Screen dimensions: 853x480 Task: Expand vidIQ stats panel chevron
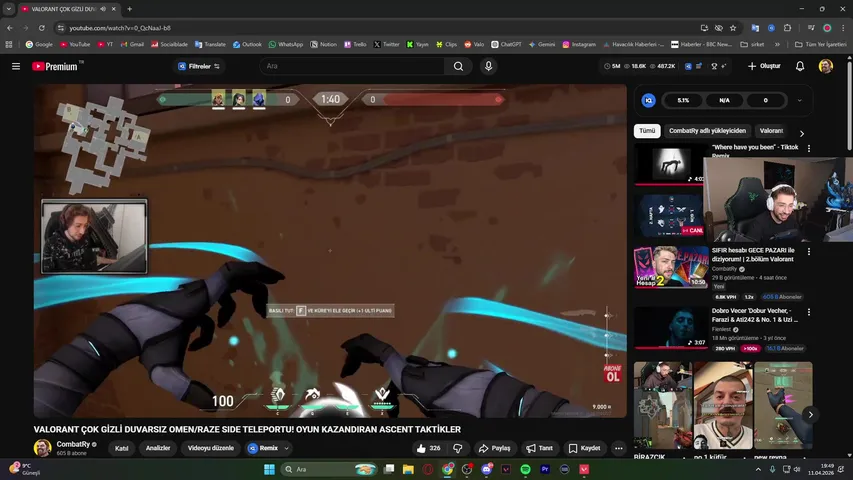pos(799,101)
